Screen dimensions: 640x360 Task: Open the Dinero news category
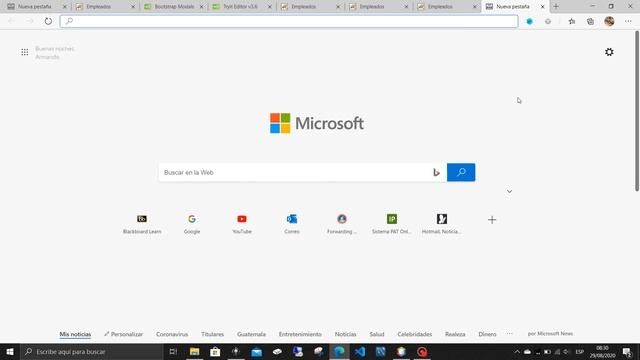[x=487, y=334]
